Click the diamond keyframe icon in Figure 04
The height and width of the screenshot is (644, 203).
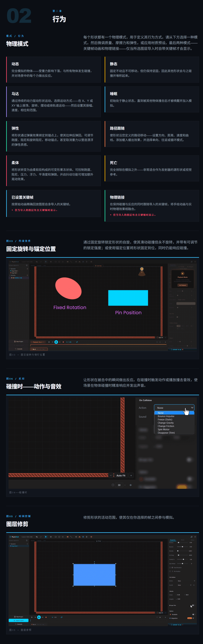pos(130,485)
